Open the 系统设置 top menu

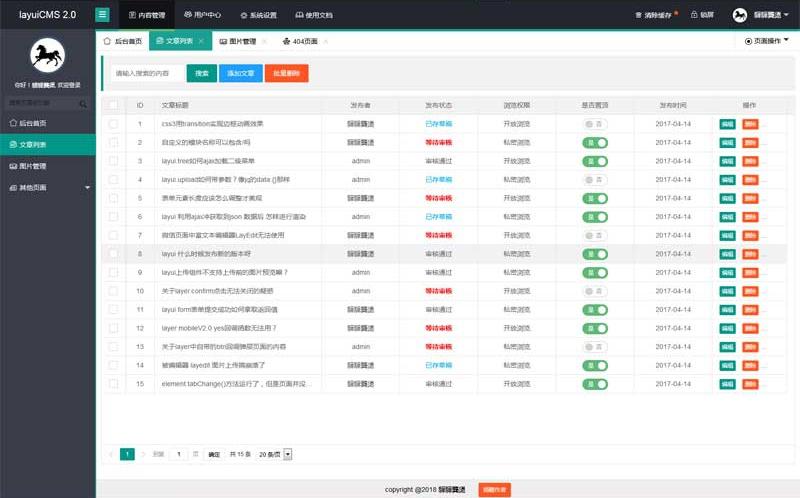[258, 15]
